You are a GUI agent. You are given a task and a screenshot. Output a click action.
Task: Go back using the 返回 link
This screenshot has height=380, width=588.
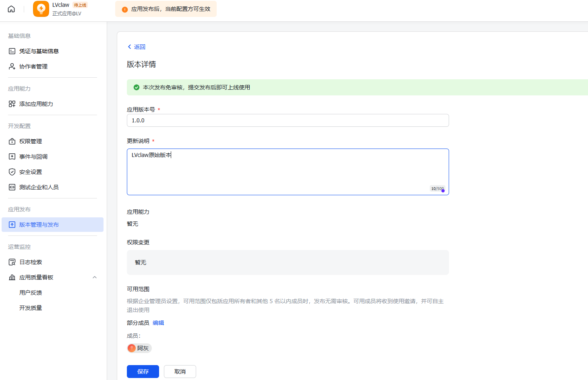pyautogui.click(x=137, y=47)
